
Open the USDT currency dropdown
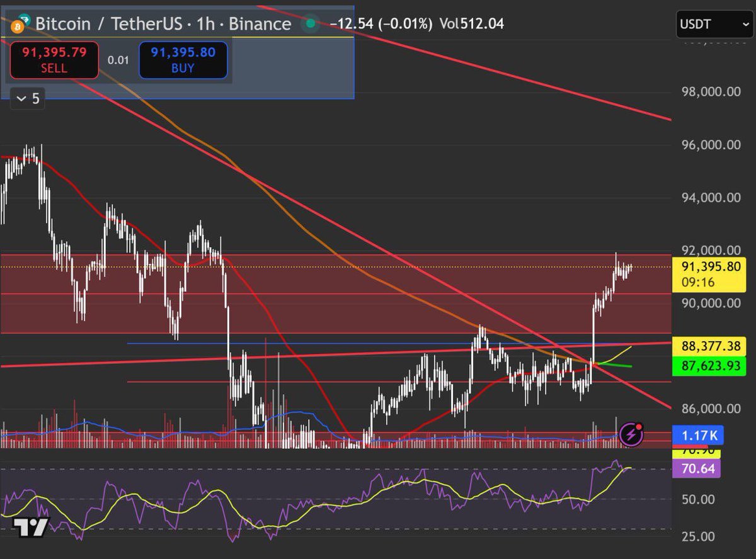tap(713, 25)
